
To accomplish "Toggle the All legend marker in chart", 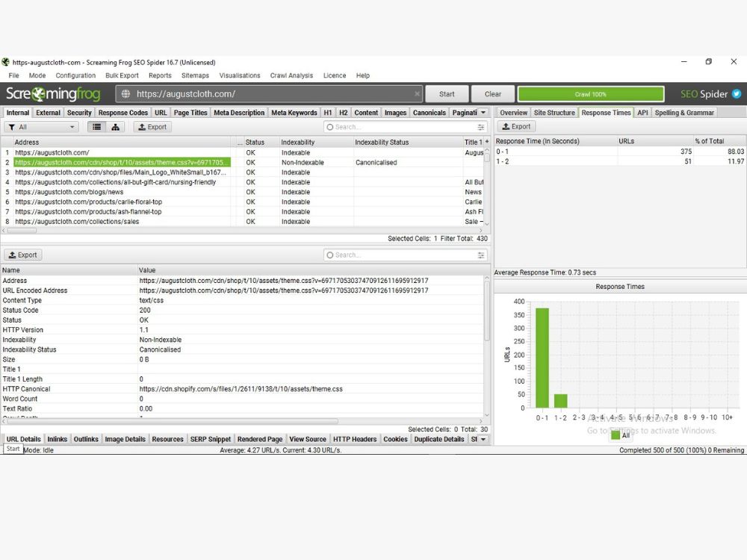I will pyautogui.click(x=615, y=435).
